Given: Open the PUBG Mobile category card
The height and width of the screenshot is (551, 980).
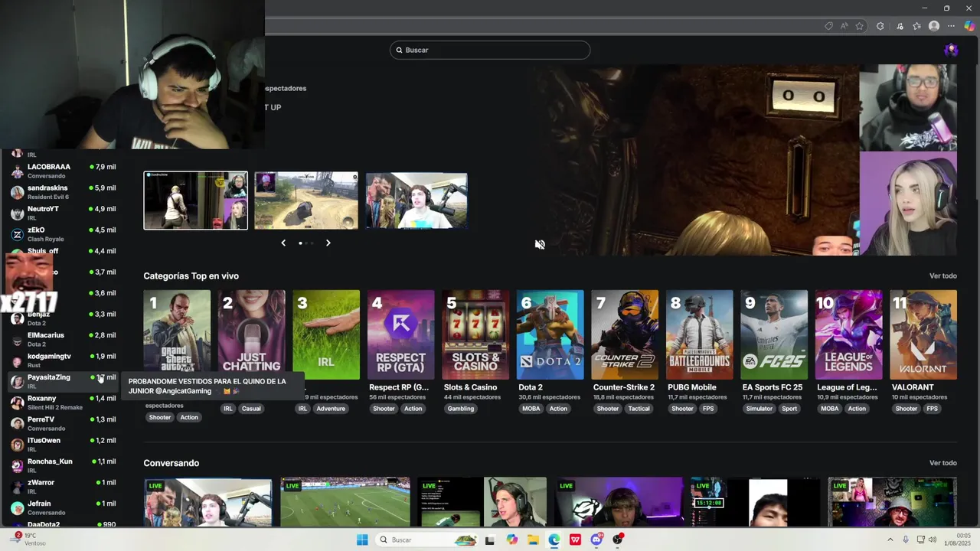Looking at the screenshot, I should coord(699,334).
